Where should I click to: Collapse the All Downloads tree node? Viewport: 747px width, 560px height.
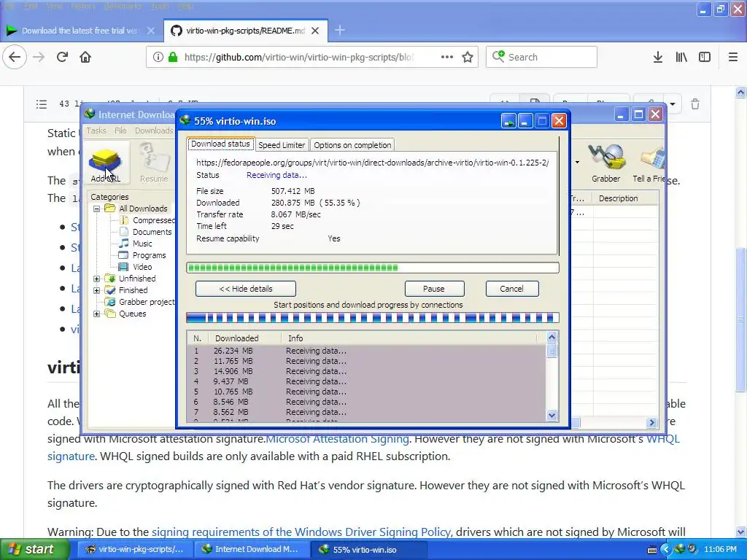click(x=97, y=209)
